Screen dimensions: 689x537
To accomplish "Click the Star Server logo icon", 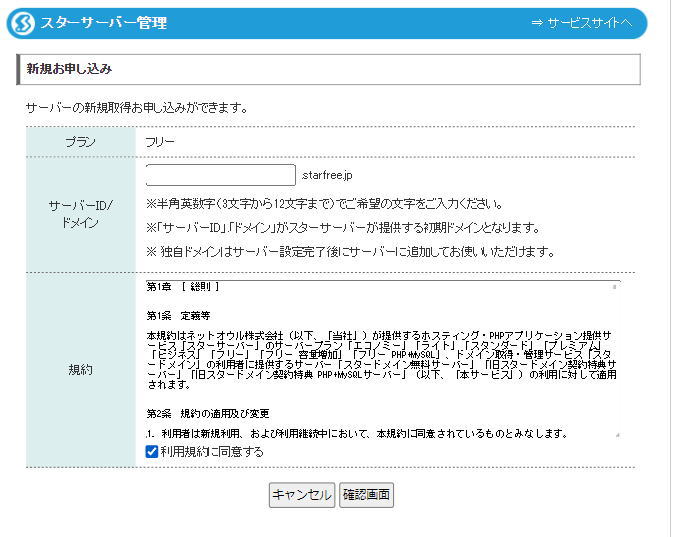I will coord(22,23).
